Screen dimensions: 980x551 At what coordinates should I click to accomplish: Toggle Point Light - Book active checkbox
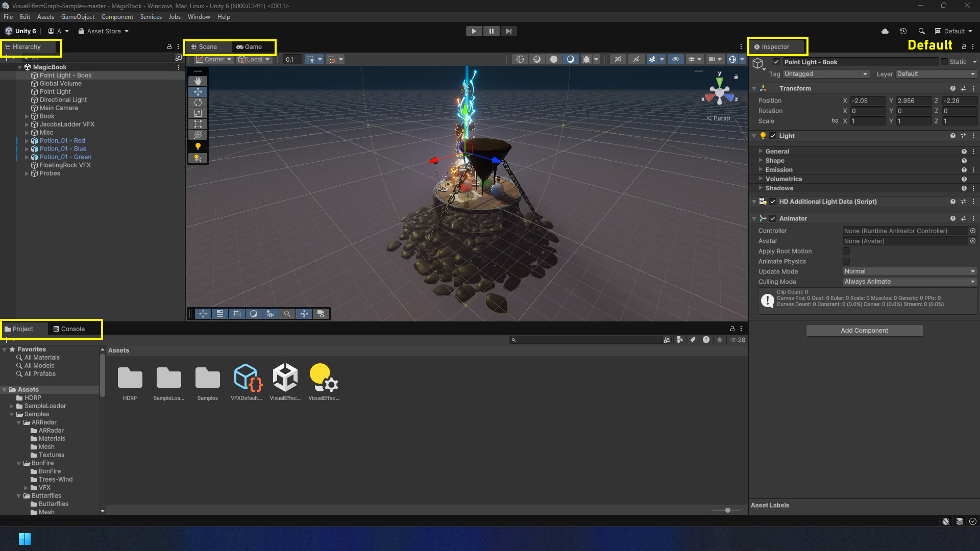pyautogui.click(x=776, y=62)
